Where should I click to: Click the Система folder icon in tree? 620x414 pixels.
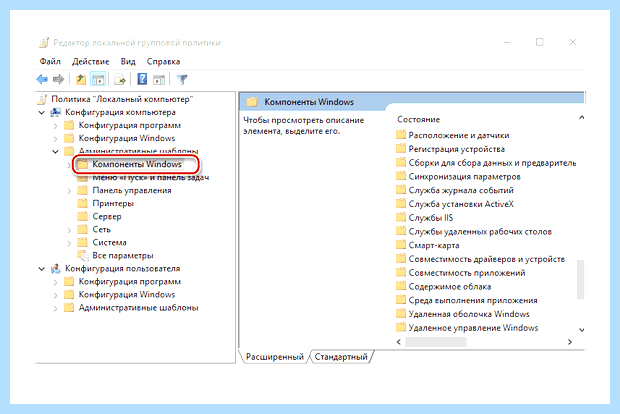(82, 242)
